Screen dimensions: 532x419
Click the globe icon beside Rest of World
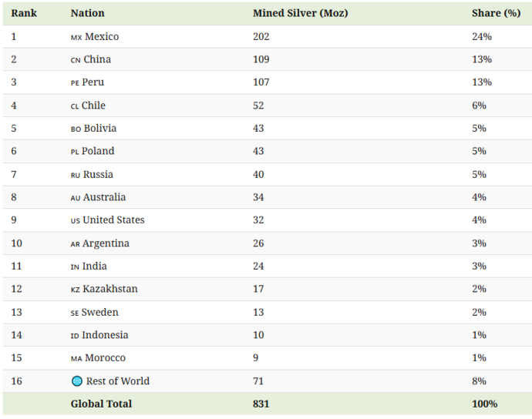pos(77,381)
